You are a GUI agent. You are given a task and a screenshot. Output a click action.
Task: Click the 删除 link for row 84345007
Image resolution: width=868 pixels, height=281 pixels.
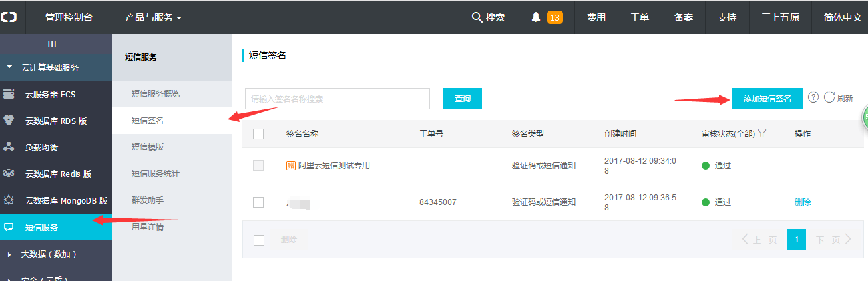point(803,202)
